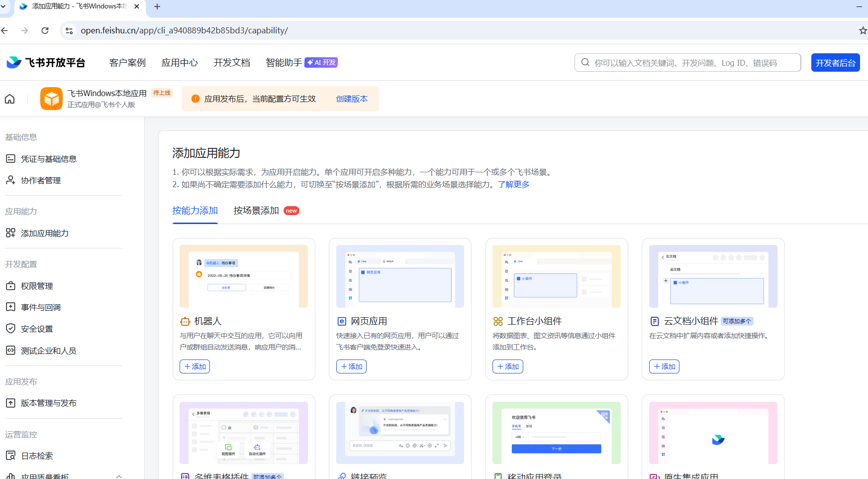This screenshot has width=868, height=479.
Task: Click the 链接预览 card preview image
Action: pyautogui.click(x=400, y=433)
